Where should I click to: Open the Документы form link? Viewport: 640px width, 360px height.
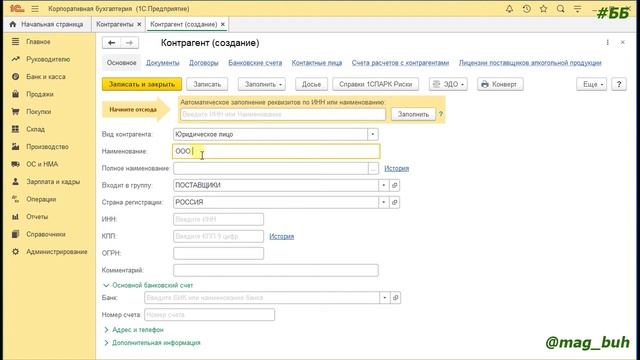[162, 63]
